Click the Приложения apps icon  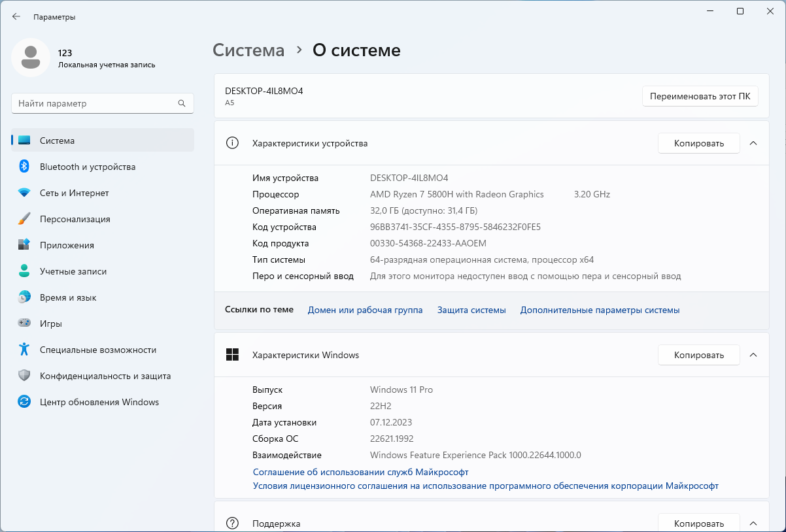(24, 245)
